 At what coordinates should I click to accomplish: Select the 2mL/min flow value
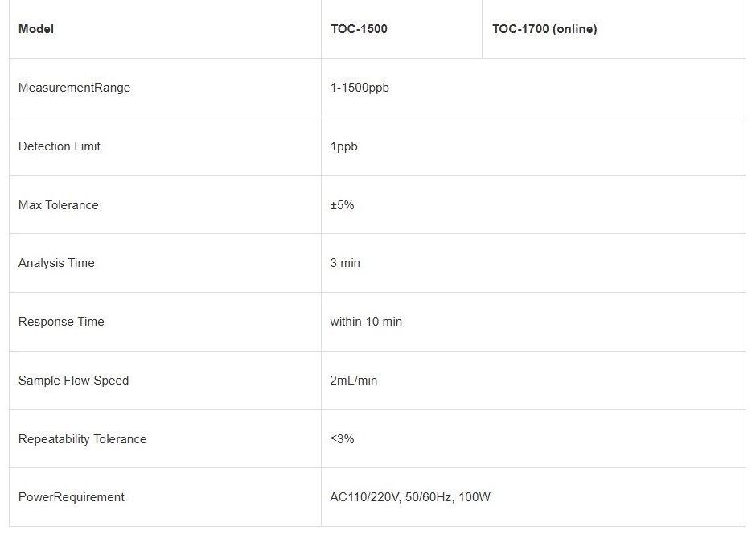[x=353, y=381]
